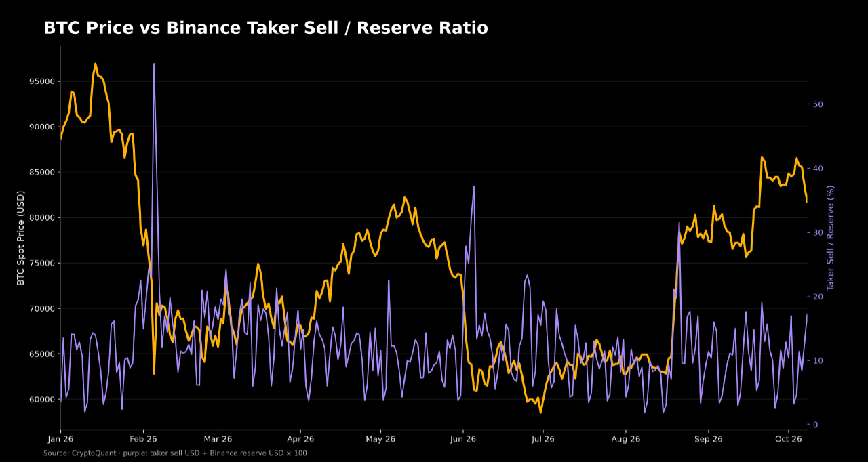The width and height of the screenshot is (868, 462).
Task: Click the 0 percent ratio axis value
Action: pos(816,425)
